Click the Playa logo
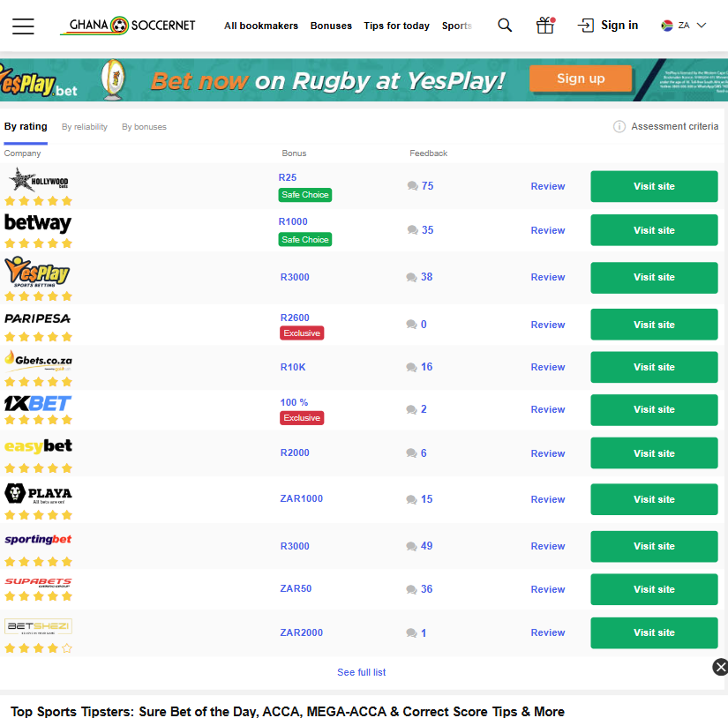728x718 pixels. click(x=38, y=494)
